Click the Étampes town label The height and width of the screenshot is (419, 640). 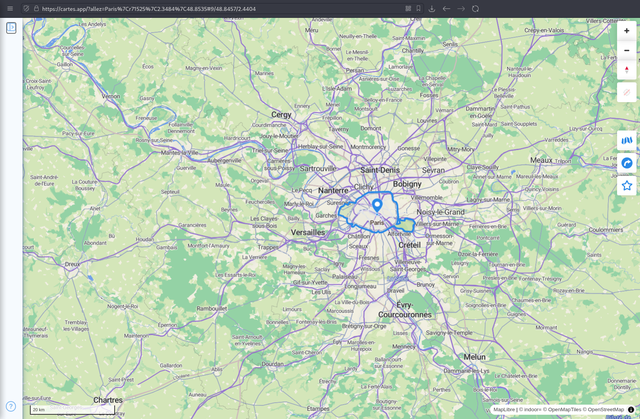pos(318,408)
